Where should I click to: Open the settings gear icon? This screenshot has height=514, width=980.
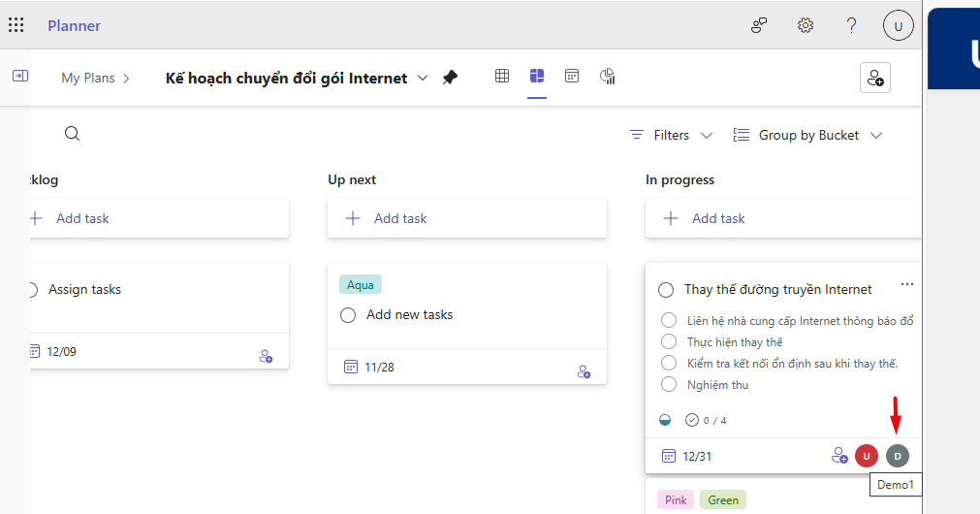click(x=805, y=25)
